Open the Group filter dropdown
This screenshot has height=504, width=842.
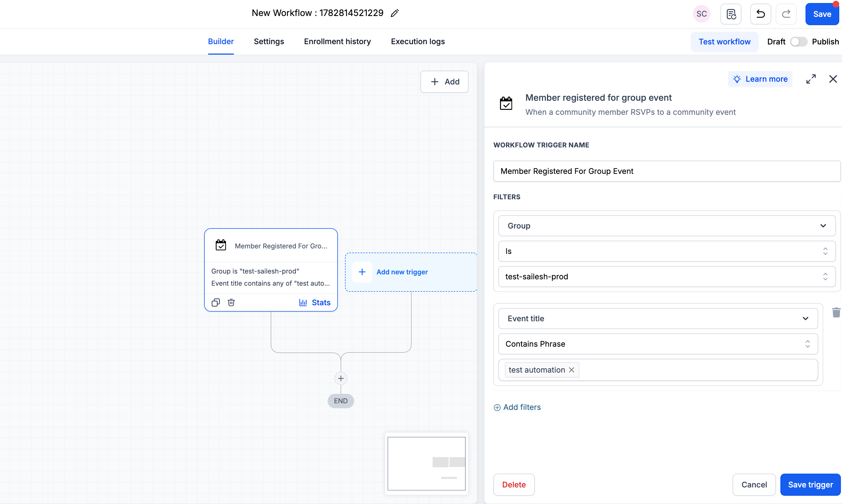click(667, 226)
